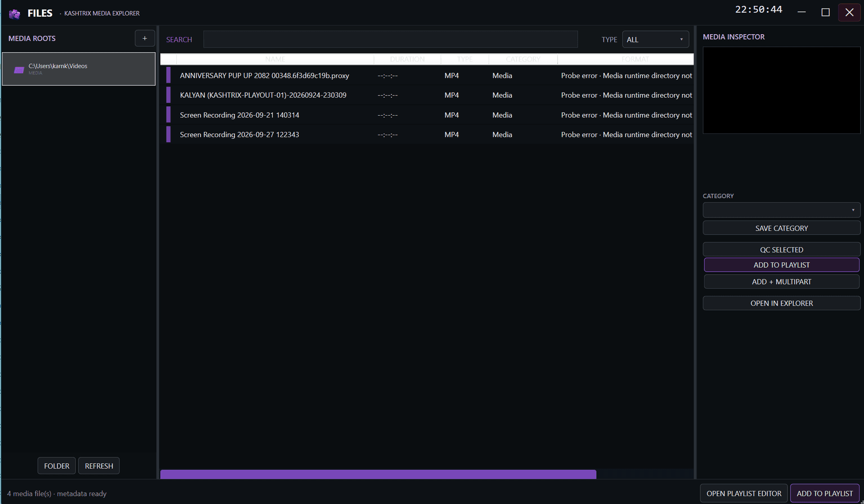Select Screen Recording 2026-09-21 140314
This screenshot has width=864, height=504.
pos(427,115)
